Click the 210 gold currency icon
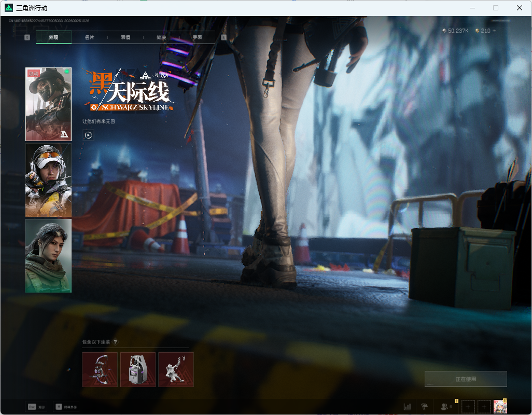Image resolution: width=532 pixels, height=415 pixels. point(478,31)
